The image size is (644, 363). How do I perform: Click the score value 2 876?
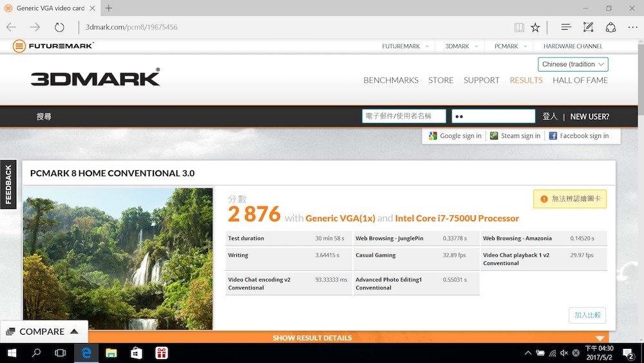pyautogui.click(x=254, y=214)
